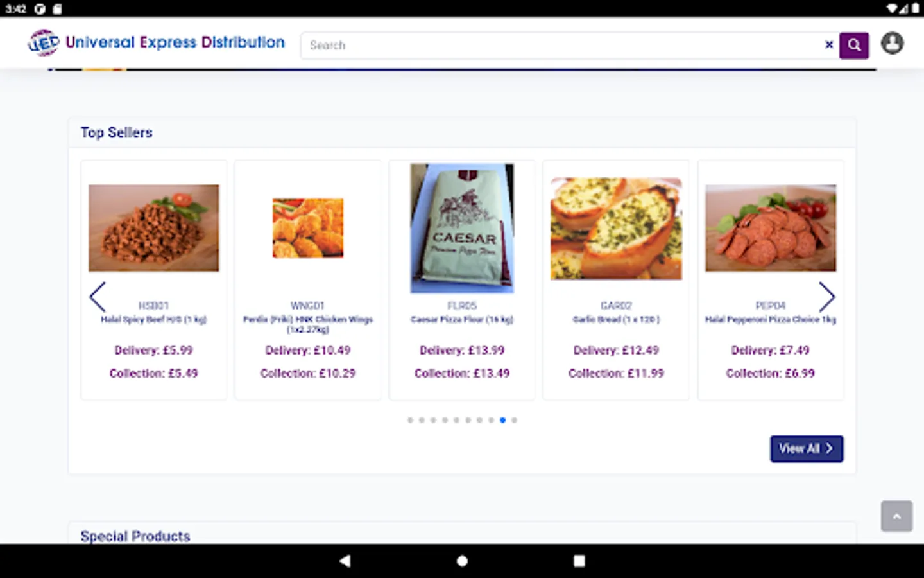Select product code HSB01

point(154,306)
